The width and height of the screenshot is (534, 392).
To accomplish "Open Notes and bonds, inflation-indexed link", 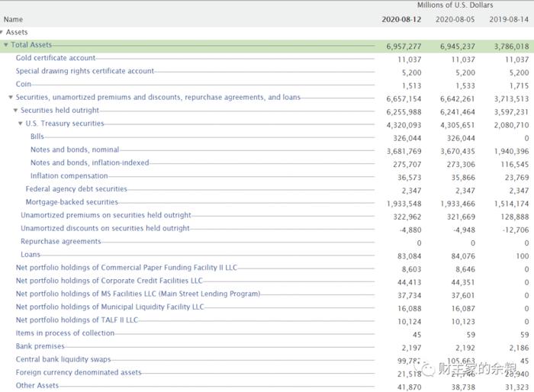I will tap(90, 162).
